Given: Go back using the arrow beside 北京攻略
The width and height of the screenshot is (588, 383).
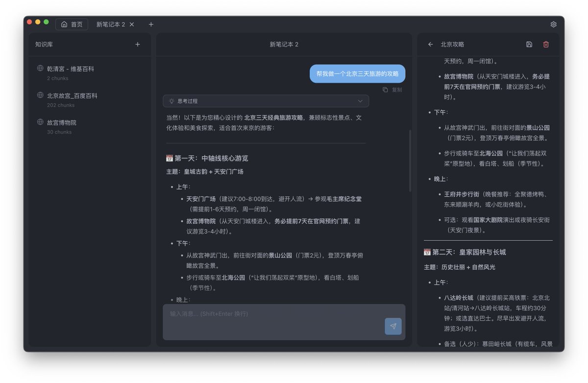Looking at the screenshot, I should (x=430, y=44).
